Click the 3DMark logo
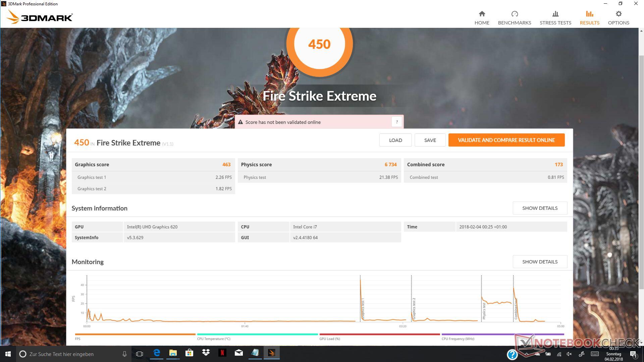644x362 pixels. pos(40,17)
